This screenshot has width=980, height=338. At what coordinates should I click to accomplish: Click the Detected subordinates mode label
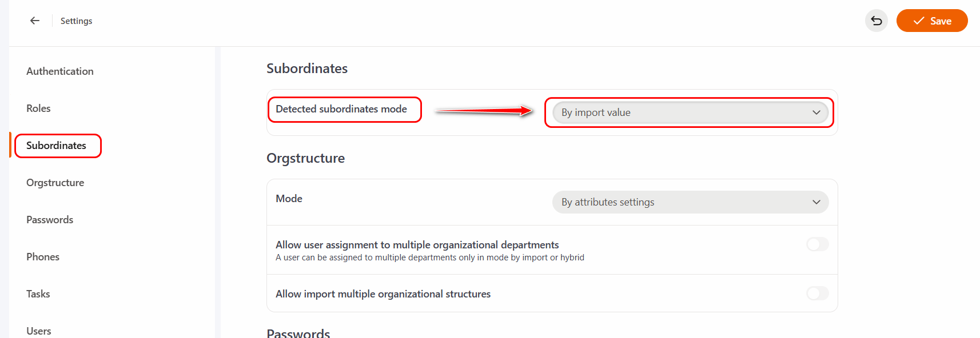click(341, 109)
